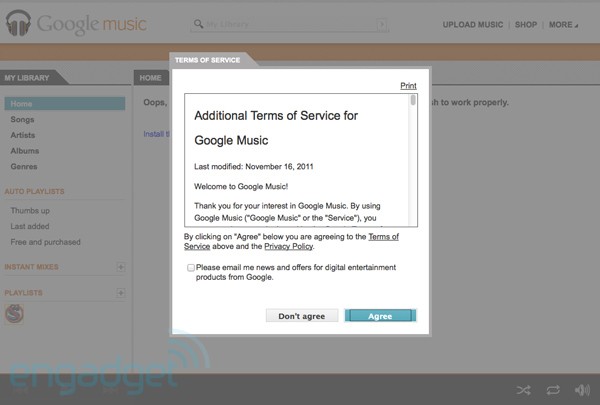Select the MY LIBRARY tab
Image resolution: width=600 pixels, height=405 pixels.
pos(31,78)
